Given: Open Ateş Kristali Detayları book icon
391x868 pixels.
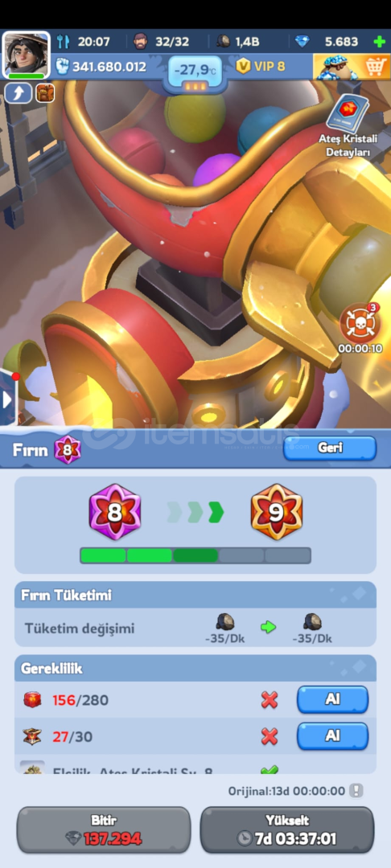Looking at the screenshot, I should coord(348,125).
